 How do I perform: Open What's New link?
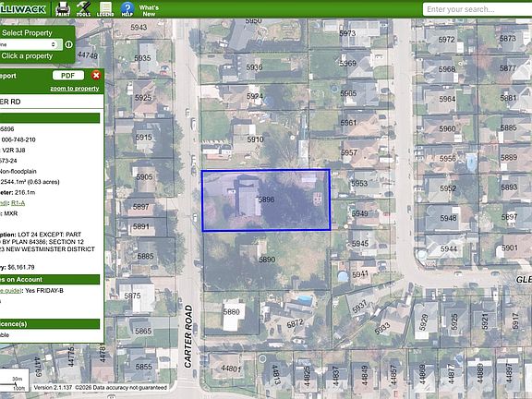pyautogui.click(x=149, y=10)
